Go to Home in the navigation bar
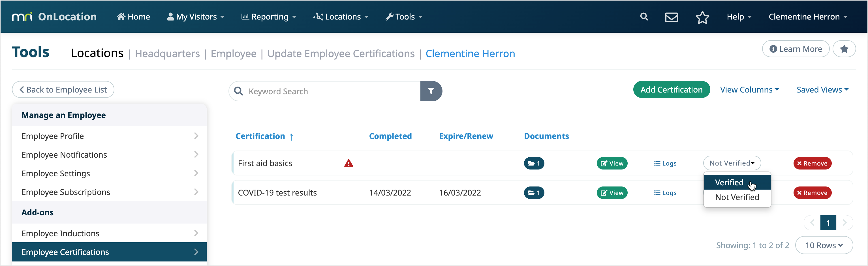Image resolution: width=868 pixels, height=266 pixels. pyautogui.click(x=133, y=16)
